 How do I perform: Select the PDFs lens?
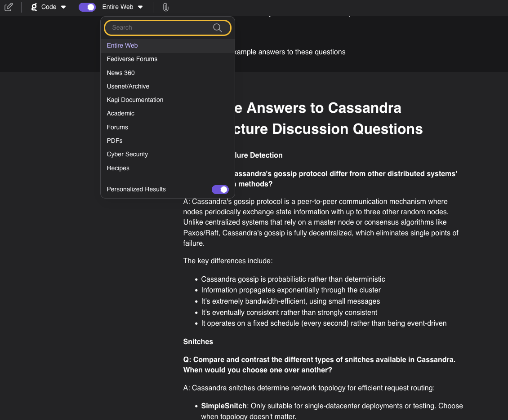click(115, 141)
